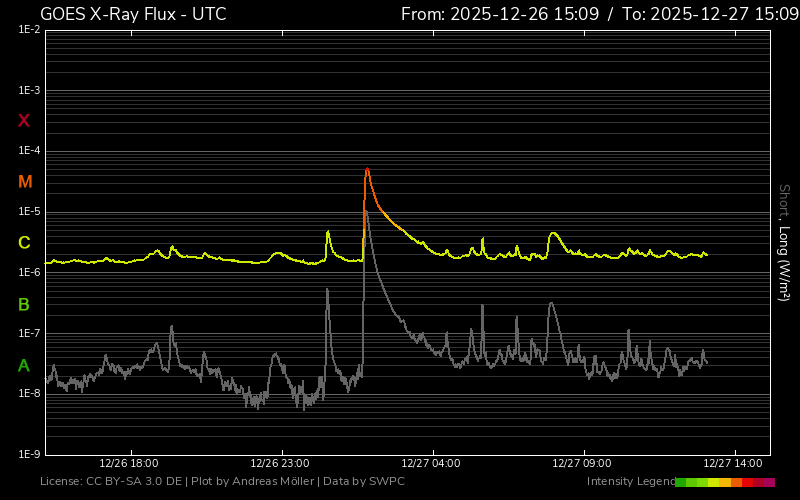Image resolution: width=800 pixels, height=500 pixels.
Task: Click the From date 2025-12-26 15:09
Action: coord(513,14)
